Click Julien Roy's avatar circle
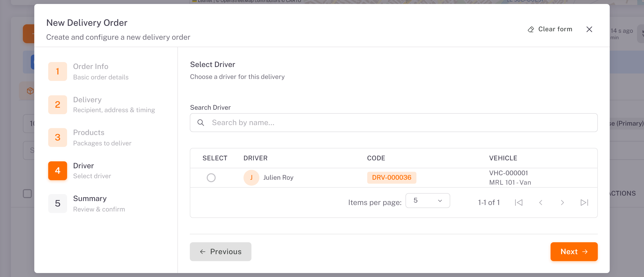 pos(251,177)
